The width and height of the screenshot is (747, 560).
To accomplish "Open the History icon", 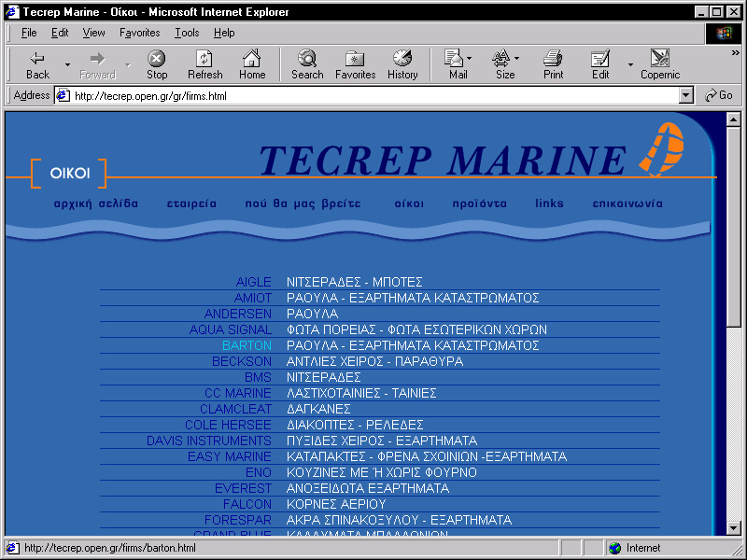I will 402,58.
